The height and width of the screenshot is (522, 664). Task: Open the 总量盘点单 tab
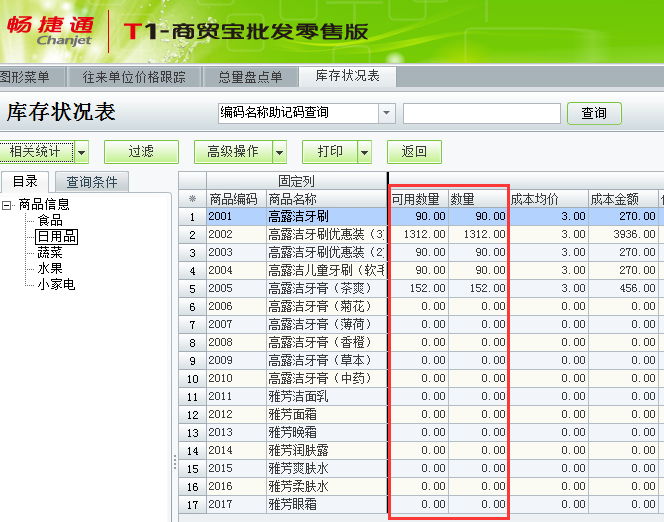coord(250,77)
